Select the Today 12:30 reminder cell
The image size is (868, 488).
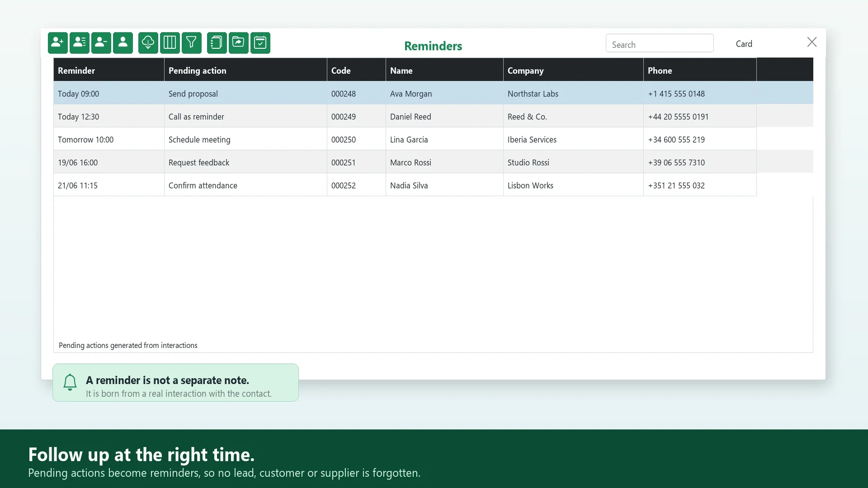(109, 117)
